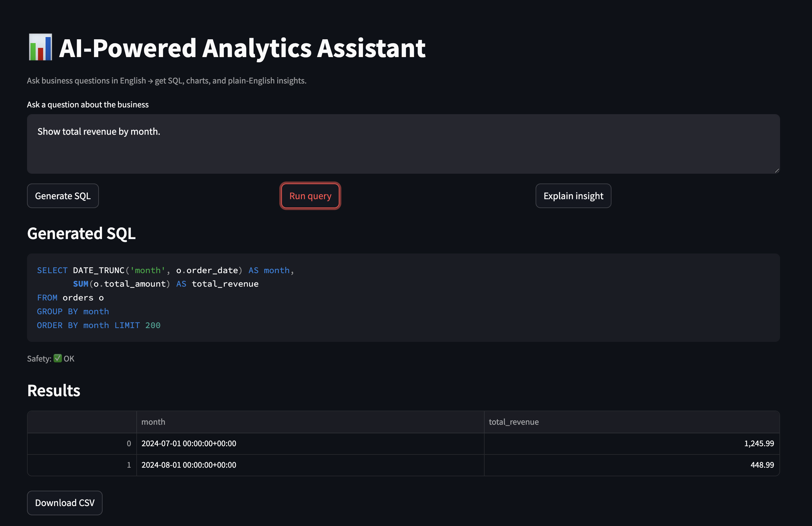
Task: Click the AI-Powered Analytics Assistant title
Action: tap(242, 48)
